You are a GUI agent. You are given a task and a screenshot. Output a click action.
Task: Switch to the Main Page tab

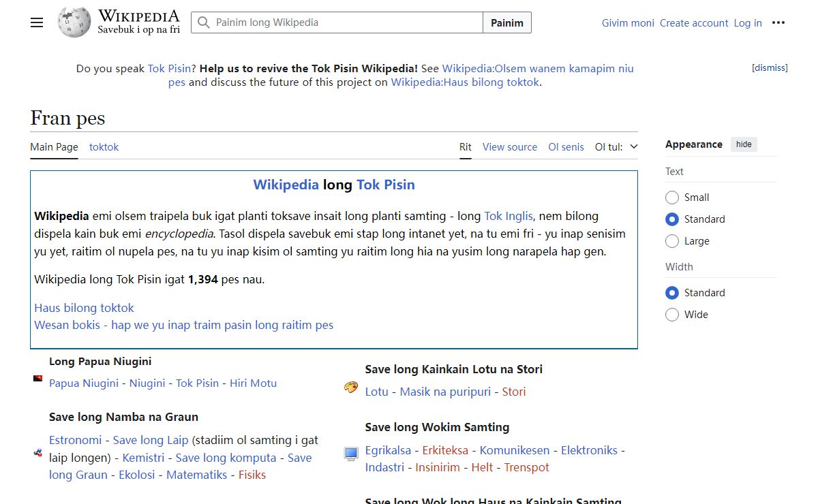54,146
